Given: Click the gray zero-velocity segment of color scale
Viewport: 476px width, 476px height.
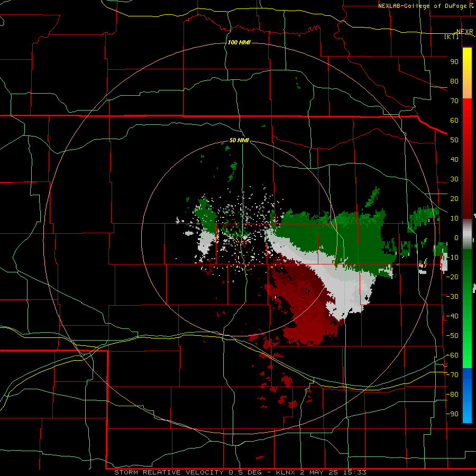Looking at the screenshot, I should point(467,234).
